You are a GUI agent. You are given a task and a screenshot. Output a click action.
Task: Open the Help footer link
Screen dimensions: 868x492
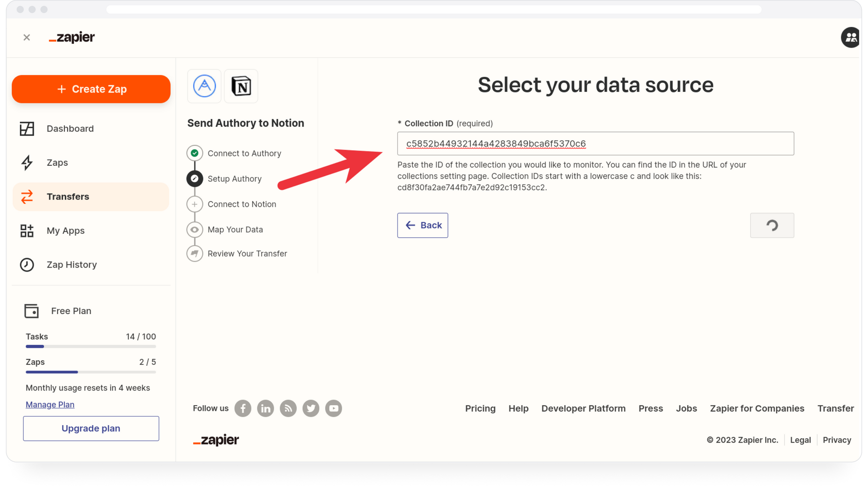(x=519, y=408)
